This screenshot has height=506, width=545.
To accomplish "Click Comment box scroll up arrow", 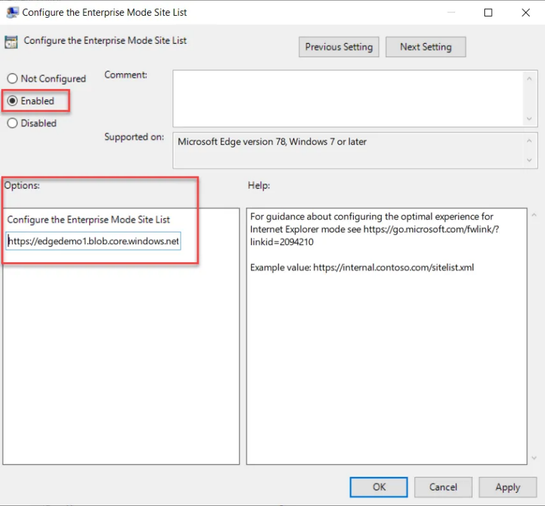I will click(x=529, y=79).
